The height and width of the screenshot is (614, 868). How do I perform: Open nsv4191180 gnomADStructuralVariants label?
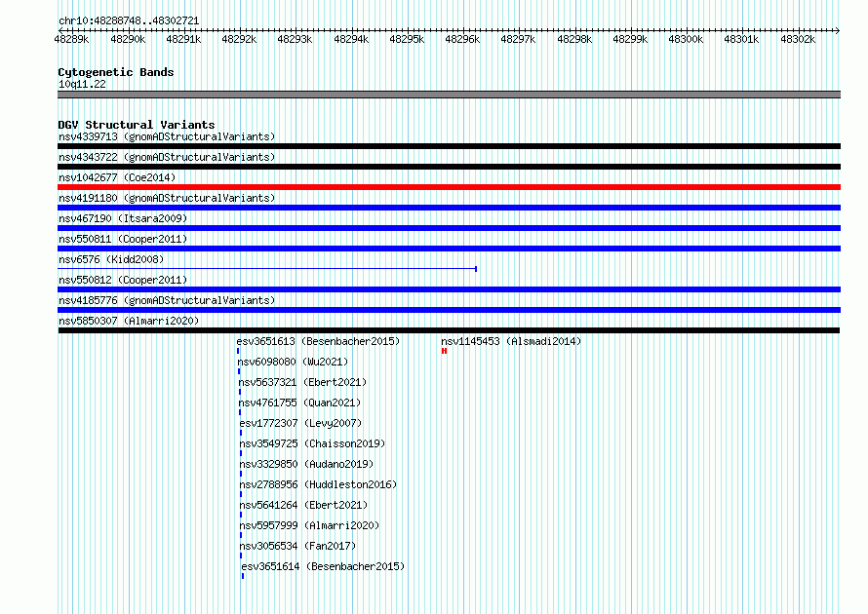pos(167,198)
